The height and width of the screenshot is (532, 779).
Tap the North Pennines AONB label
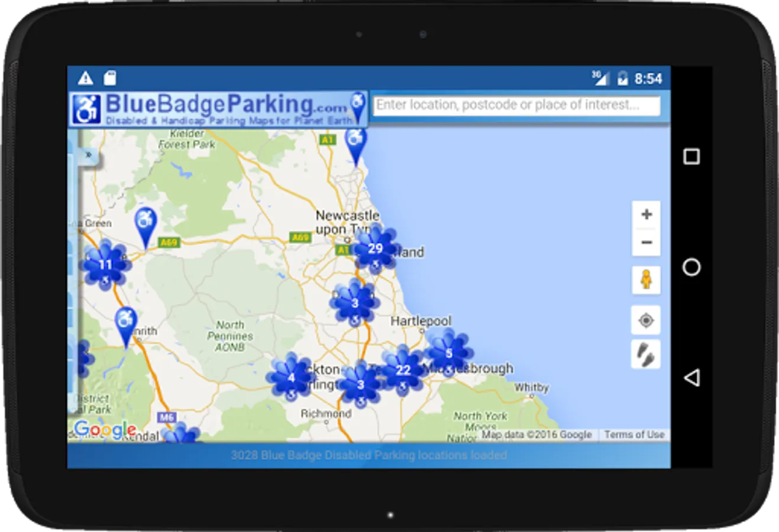pyautogui.click(x=230, y=336)
